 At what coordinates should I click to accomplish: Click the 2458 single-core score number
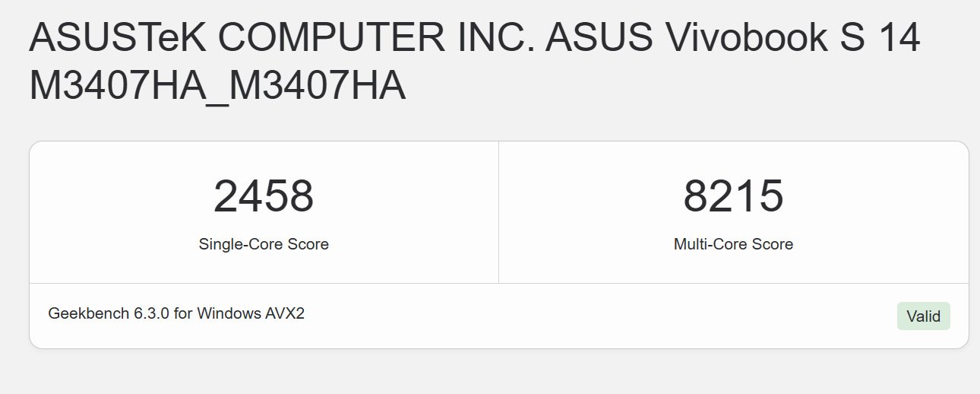264,196
